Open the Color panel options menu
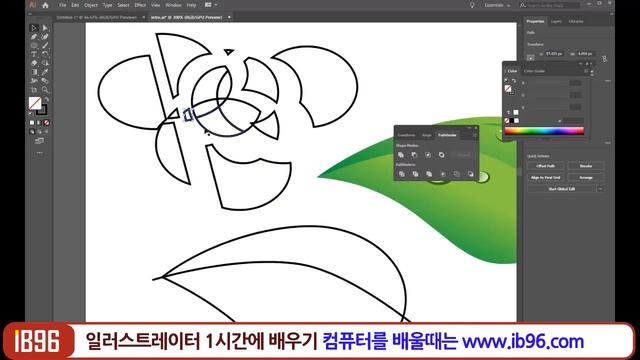The image size is (640, 360). point(586,71)
